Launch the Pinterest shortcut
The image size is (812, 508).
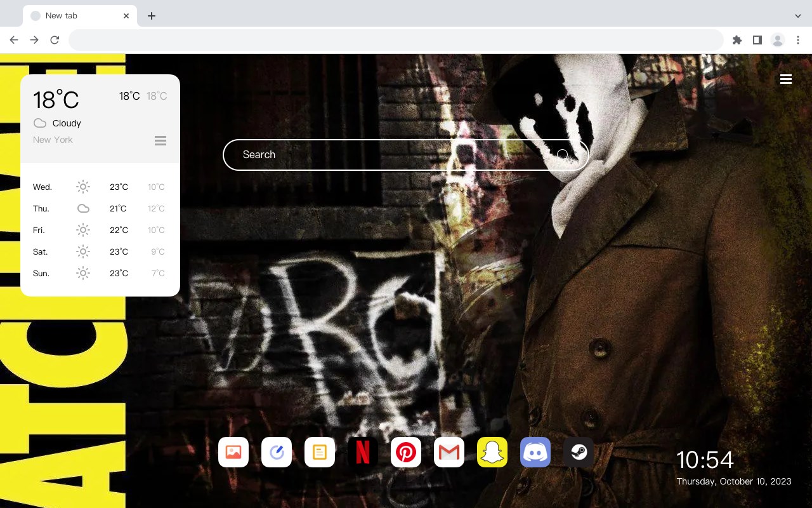point(406,452)
